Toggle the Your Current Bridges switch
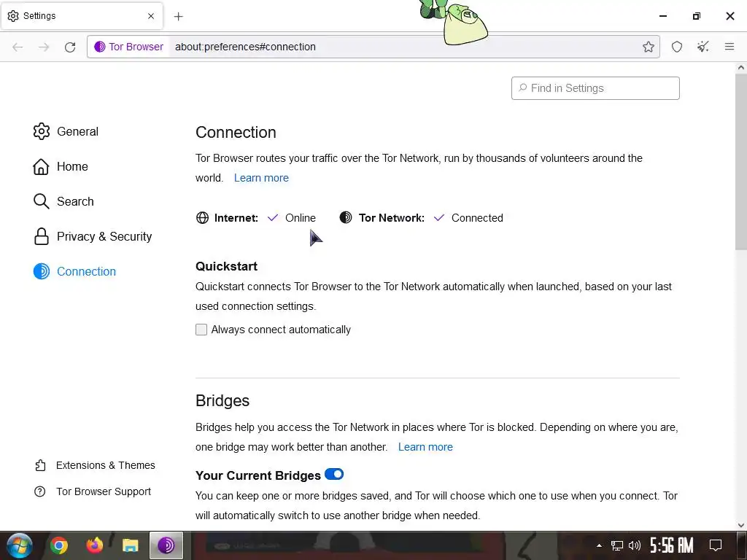The width and height of the screenshot is (747, 560). point(334,474)
